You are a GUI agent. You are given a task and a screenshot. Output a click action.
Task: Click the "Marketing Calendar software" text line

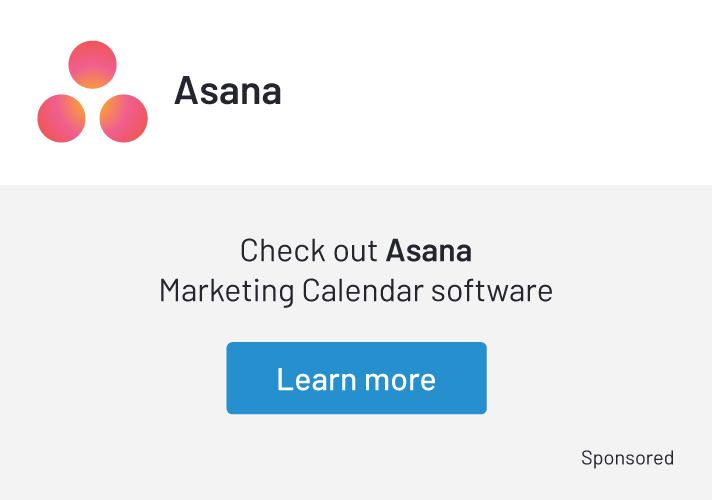pyautogui.click(x=355, y=291)
